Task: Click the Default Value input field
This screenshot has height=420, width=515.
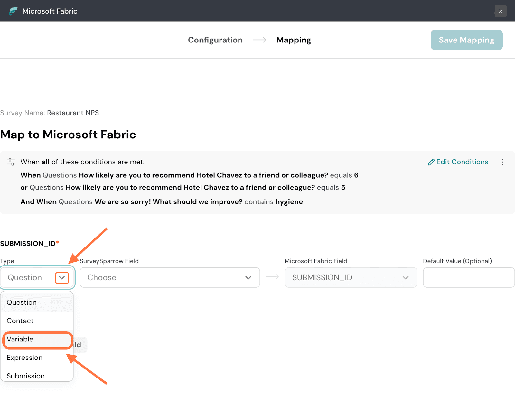Action: 469,277
